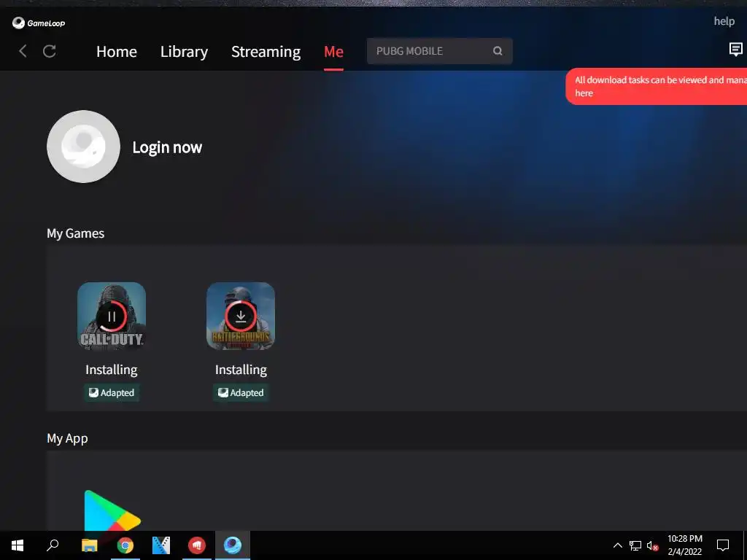The height and width of the screenshot is (560, 747).
Task: Open the Google Play Store app icon
Action: pos(112,511)
